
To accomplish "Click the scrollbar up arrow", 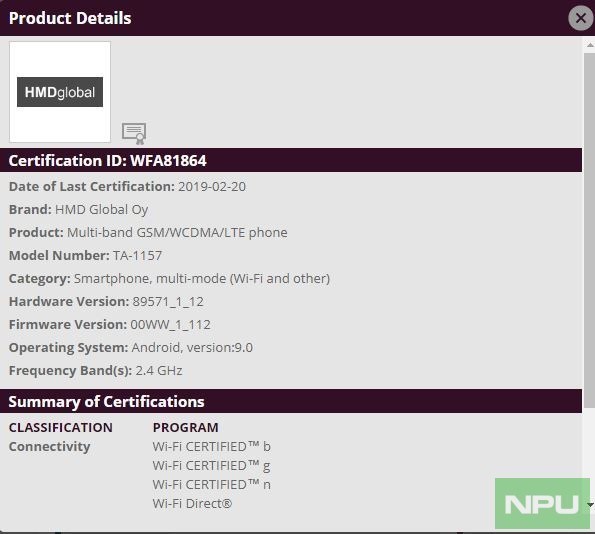I will click(x=590, y=45).
